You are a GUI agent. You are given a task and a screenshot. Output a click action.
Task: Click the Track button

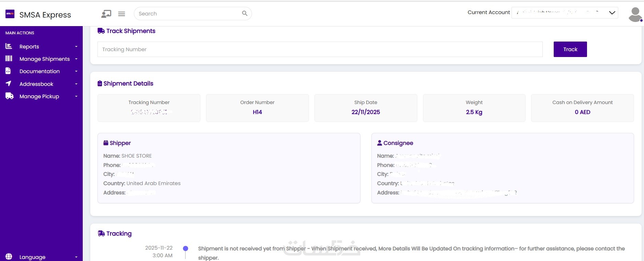coord(570,49)
